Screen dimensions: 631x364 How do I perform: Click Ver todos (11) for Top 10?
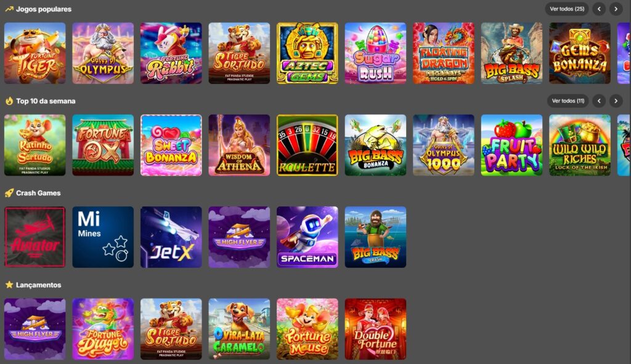coord(568,101)
